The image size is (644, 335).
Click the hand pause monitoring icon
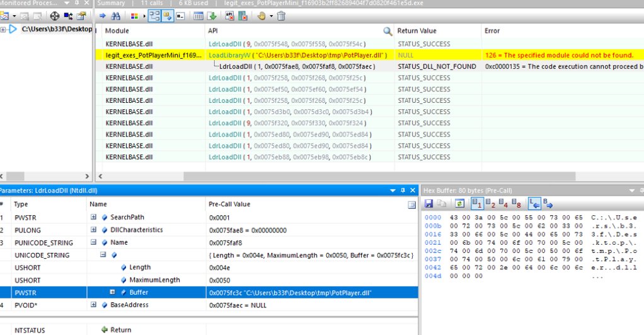[262, 16]
